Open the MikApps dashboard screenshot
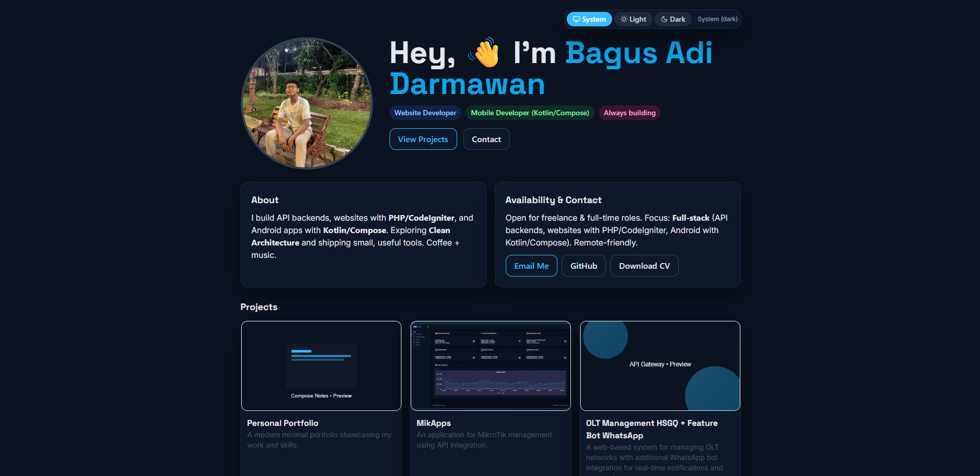The height and width of the screenshot is (476, 980). [x=490, y=366]
